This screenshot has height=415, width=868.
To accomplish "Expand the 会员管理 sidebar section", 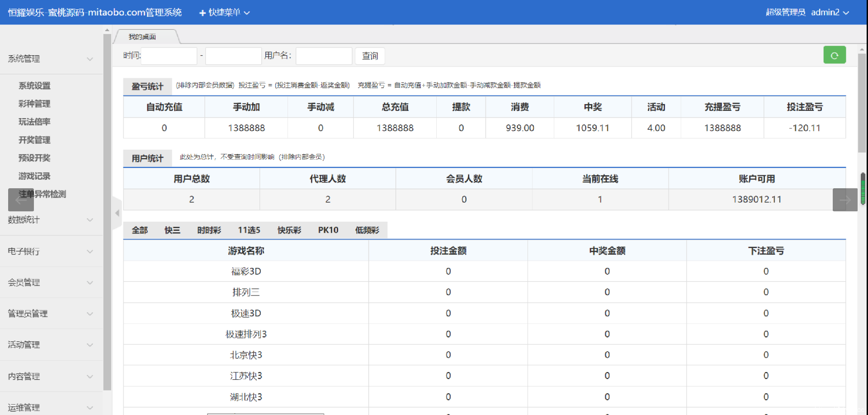I will coord(51,282).
